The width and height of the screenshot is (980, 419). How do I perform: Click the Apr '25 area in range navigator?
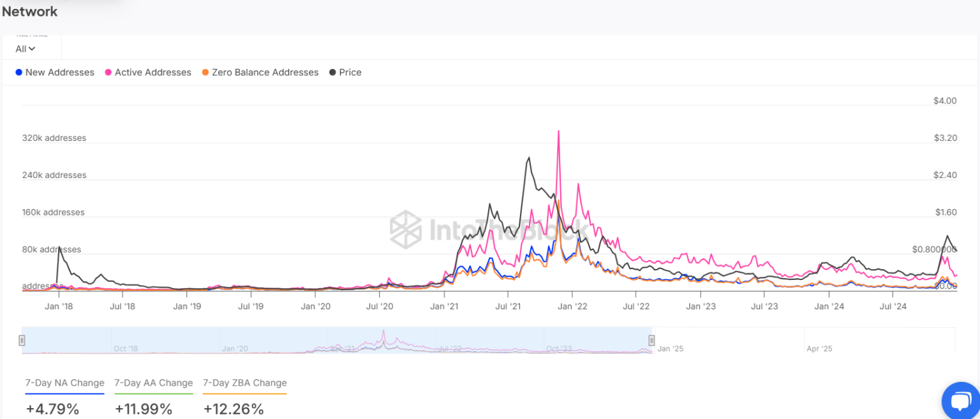tap(820, 348)
